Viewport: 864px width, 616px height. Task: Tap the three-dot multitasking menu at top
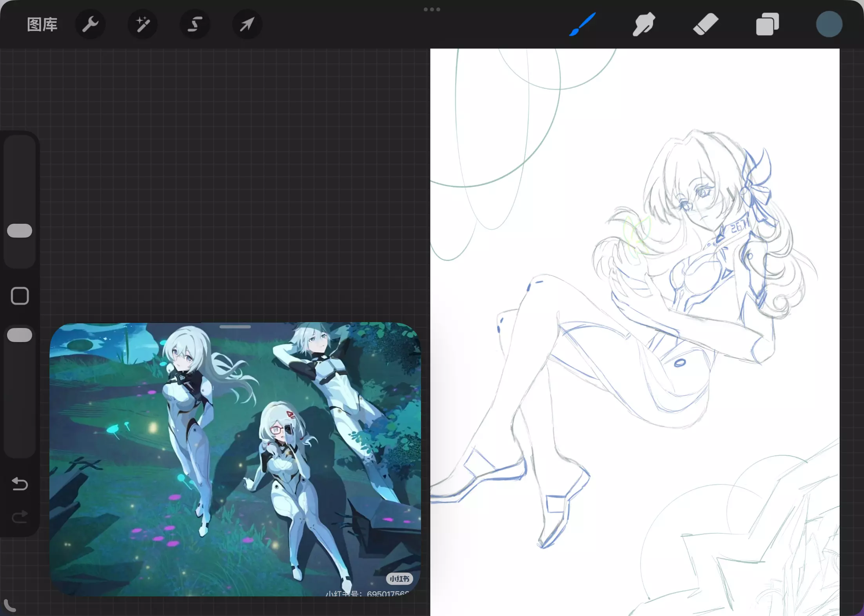click(x=432, y=9)
